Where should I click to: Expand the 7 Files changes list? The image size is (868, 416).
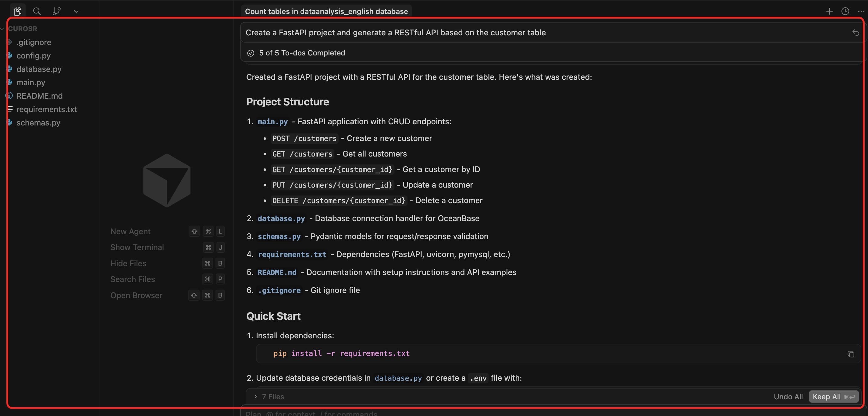[269, 397]
